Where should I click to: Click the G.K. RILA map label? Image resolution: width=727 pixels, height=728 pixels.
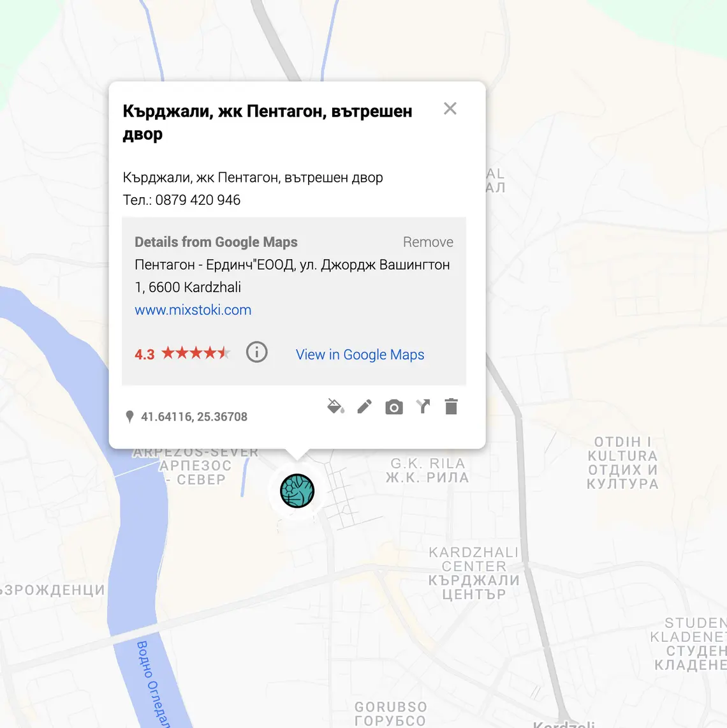(x=428, y=470)
